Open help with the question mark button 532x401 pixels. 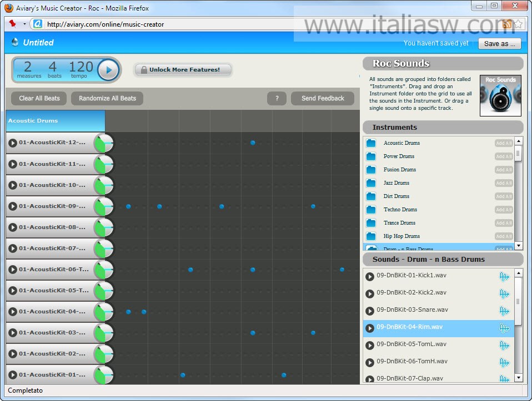coord(277,98)
